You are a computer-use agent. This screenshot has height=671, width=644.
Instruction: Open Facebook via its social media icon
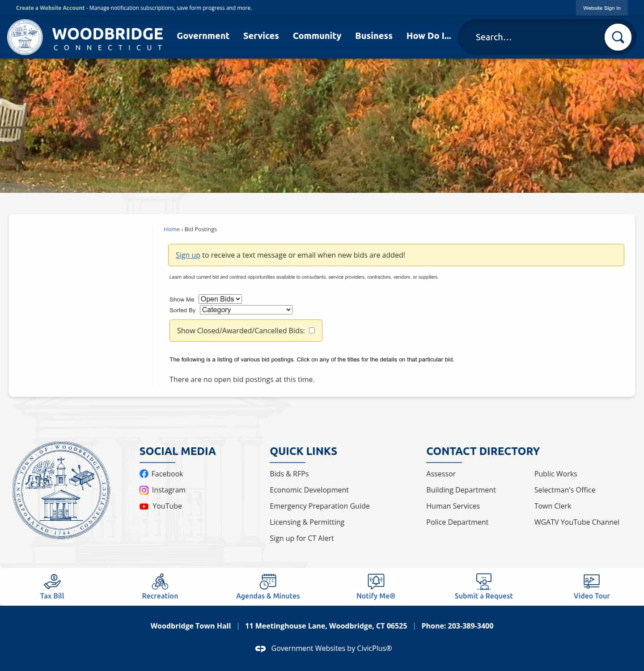[144, 474]
